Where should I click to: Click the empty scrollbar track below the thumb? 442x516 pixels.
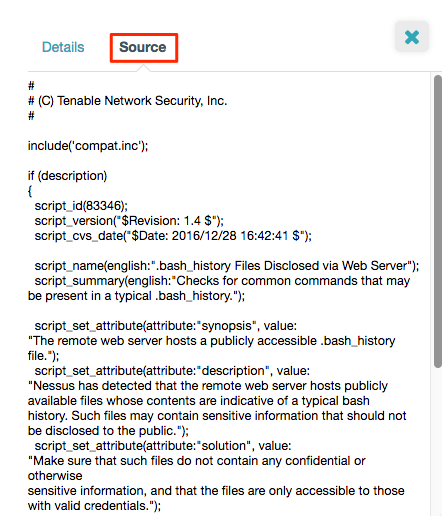pyautogui.click(x=438, y=442)
